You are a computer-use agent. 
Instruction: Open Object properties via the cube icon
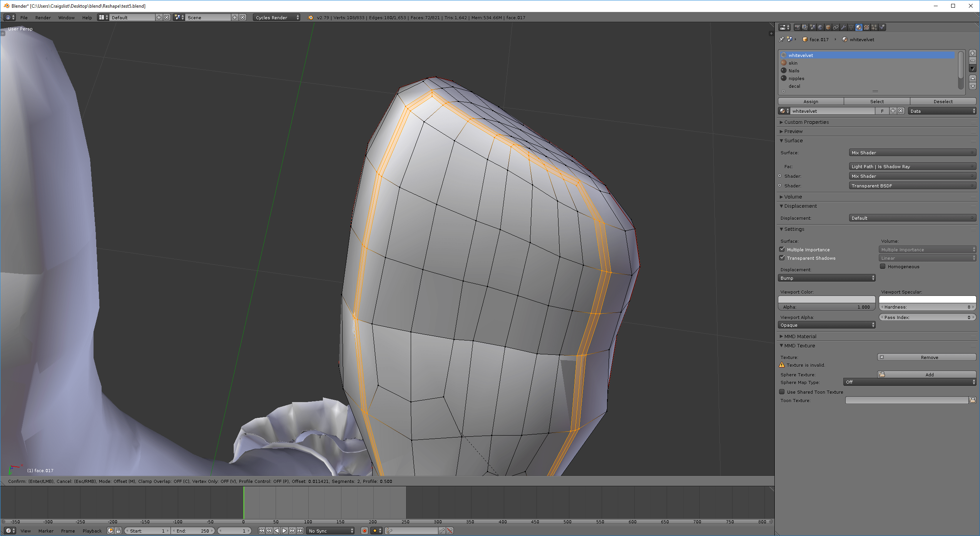tap(828, 27)
